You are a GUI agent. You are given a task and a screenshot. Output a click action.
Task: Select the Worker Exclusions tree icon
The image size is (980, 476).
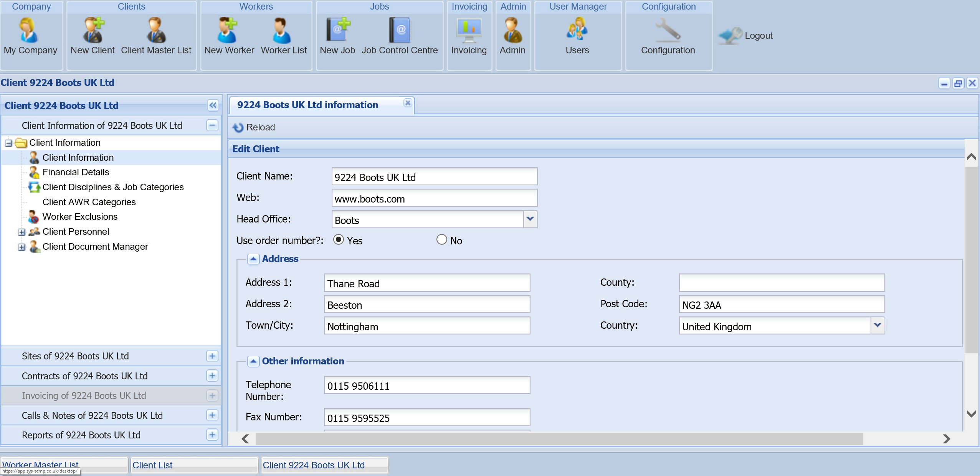(34, 217)
